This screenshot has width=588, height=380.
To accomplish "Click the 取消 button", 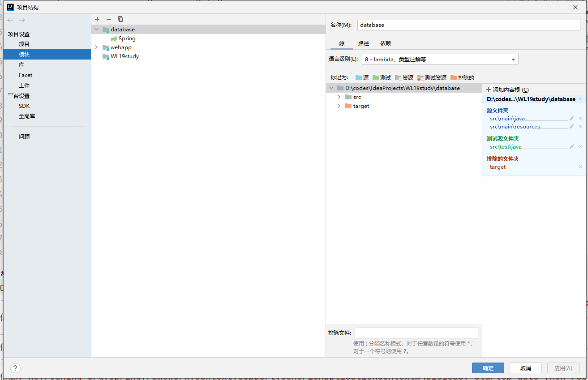I will (x=526, y=368).
